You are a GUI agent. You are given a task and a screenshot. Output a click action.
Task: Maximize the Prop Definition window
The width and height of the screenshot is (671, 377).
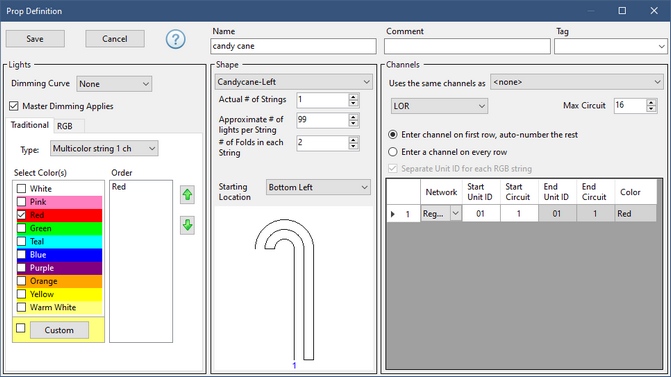pyautogui.click(x=622, y=11)
